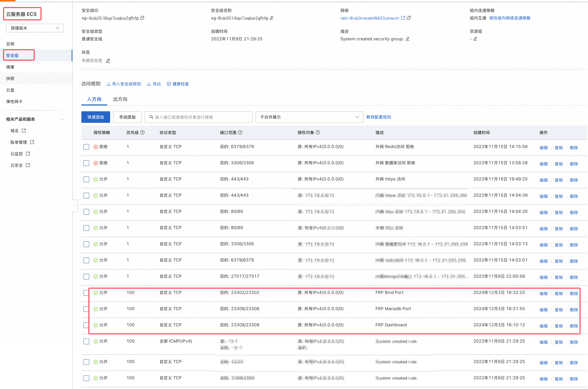Click the 快速添加 button
Viewport: 588px width, 389px height.
tap(96, 117)
